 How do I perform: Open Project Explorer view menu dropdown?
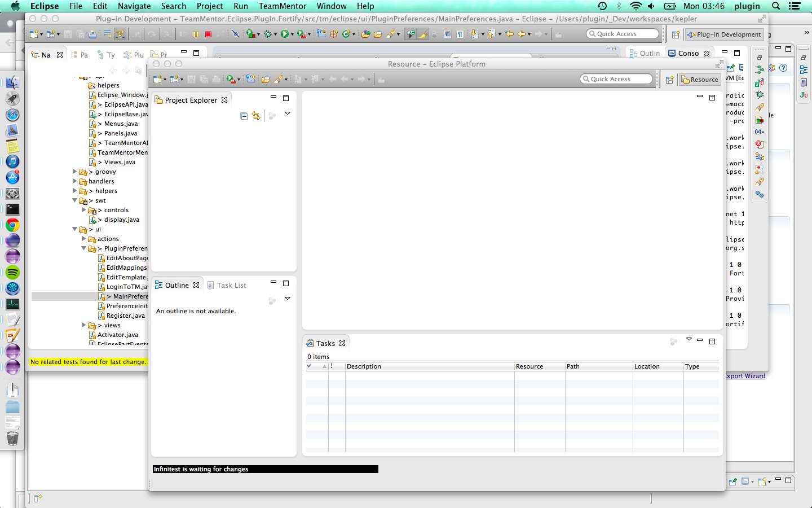point(288,114)
